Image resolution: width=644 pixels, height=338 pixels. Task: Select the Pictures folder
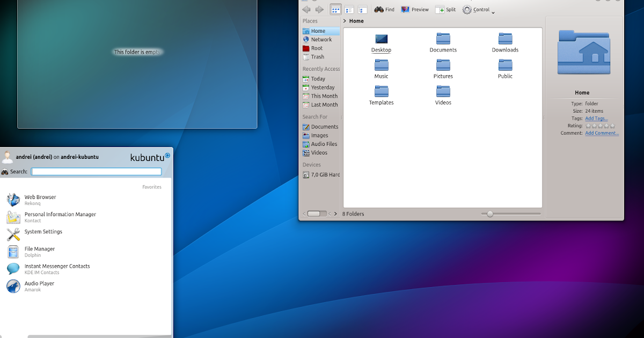pyautogui.click(x=443, y=69)
